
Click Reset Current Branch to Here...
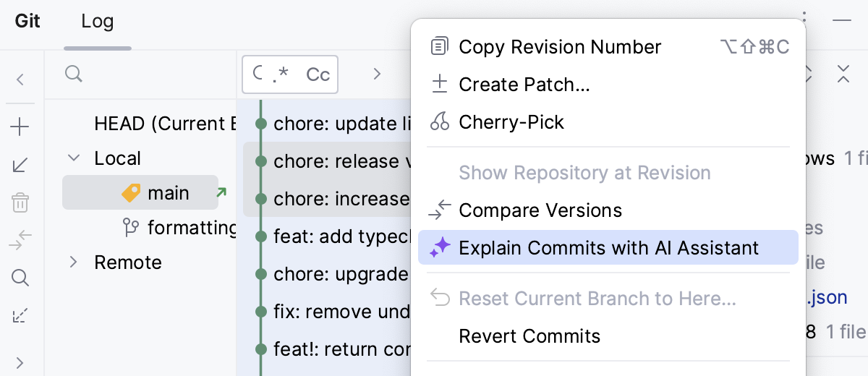[608, 299]
